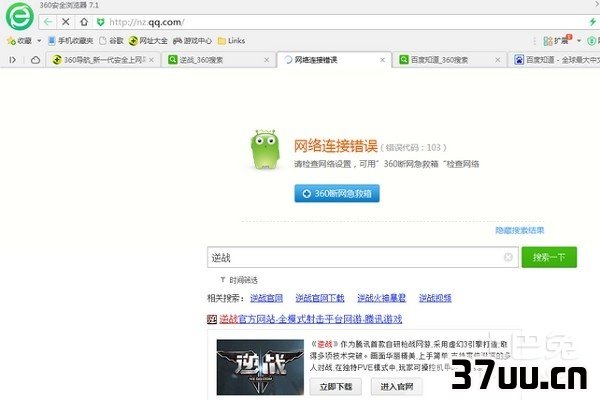Screen dimensions: 600x400
Task: Open related search 逆战官网
Action: pos(267,298)
